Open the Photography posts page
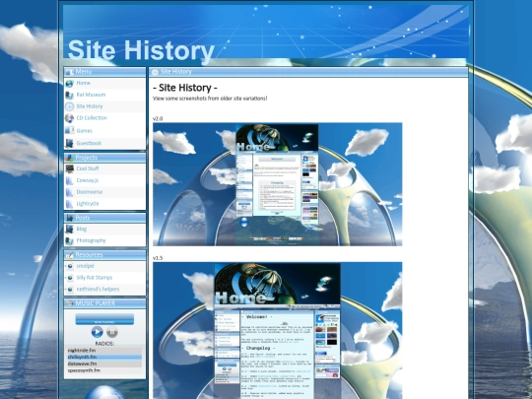Viewport: 532px width, 399px height. click(x=91, y=240)
